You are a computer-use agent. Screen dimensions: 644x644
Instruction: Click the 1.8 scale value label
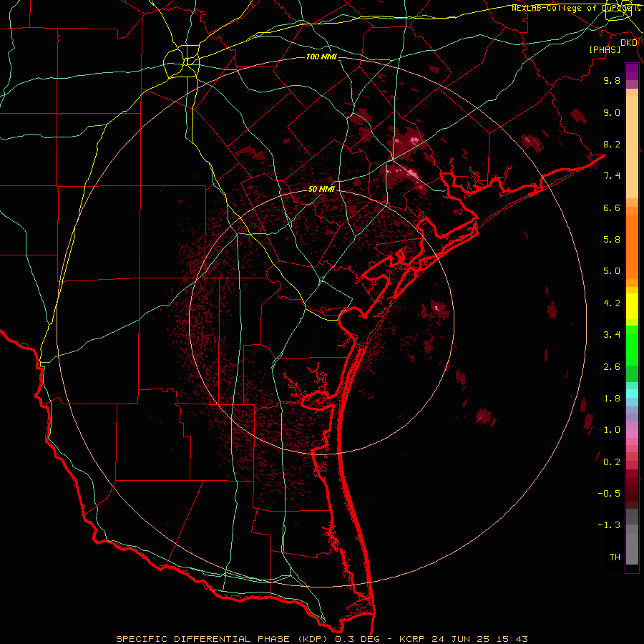pos(612,399)
